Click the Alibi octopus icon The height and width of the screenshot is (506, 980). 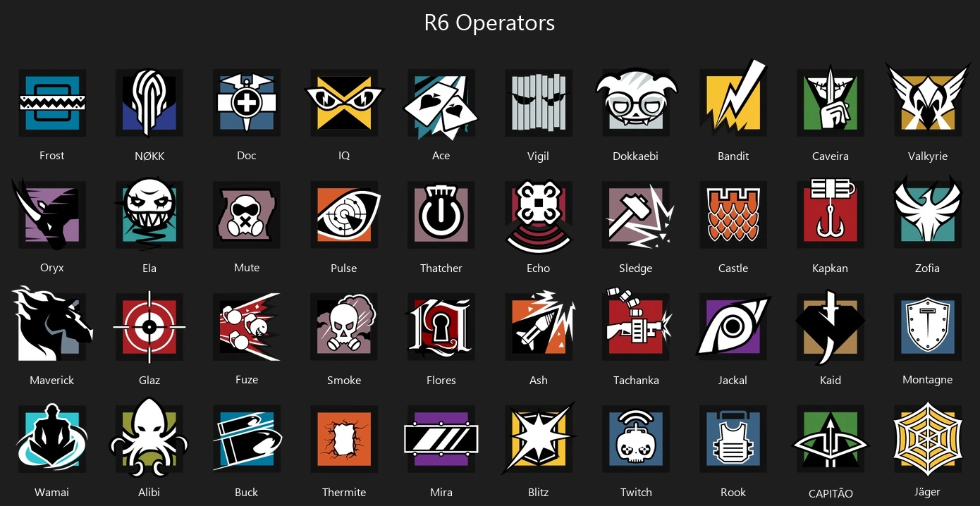[x=149, y=438]
